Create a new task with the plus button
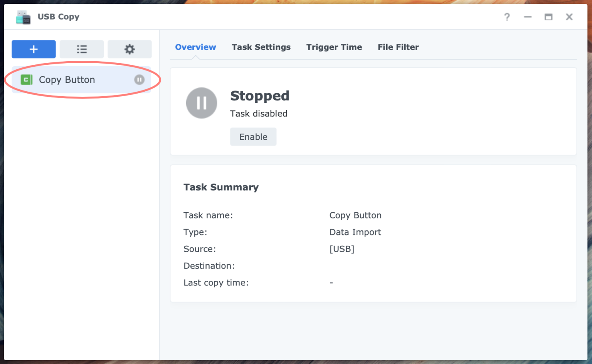 point(33,49)
